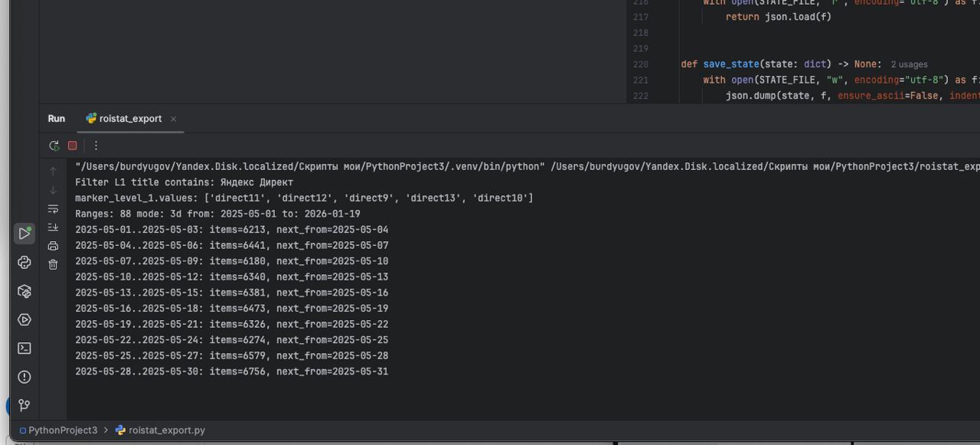Close the roistat_export run tab
The width and height of the screenshot is (980, 445).
click(x=174, y=119)
